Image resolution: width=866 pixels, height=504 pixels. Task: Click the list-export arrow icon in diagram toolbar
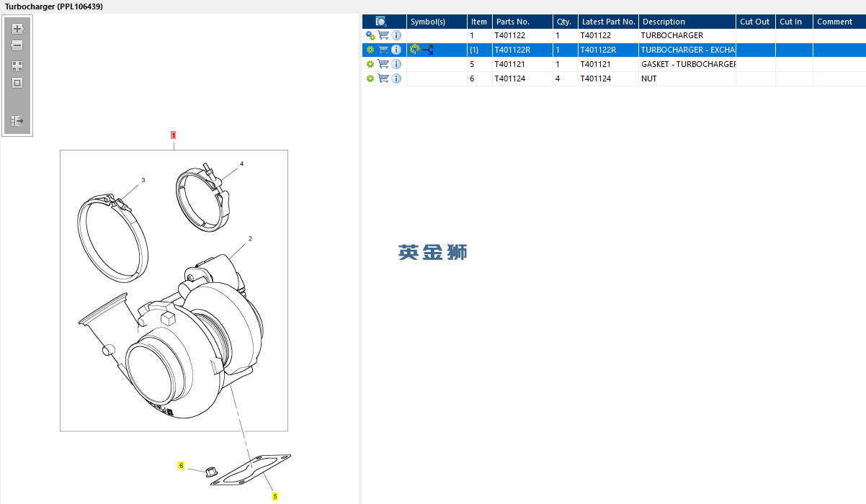17,121
